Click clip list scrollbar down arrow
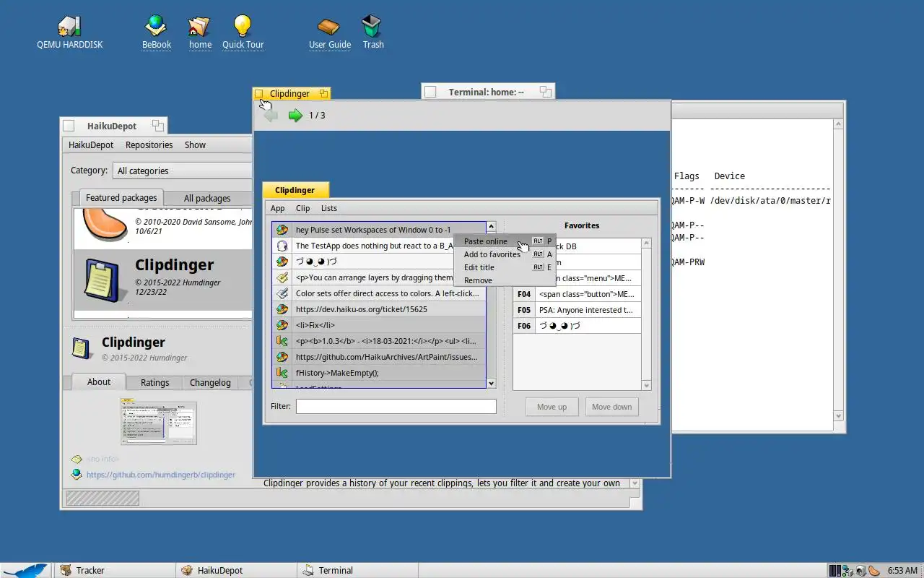The height and width of the screenshot is (578, 924). (x=491, y=384)
